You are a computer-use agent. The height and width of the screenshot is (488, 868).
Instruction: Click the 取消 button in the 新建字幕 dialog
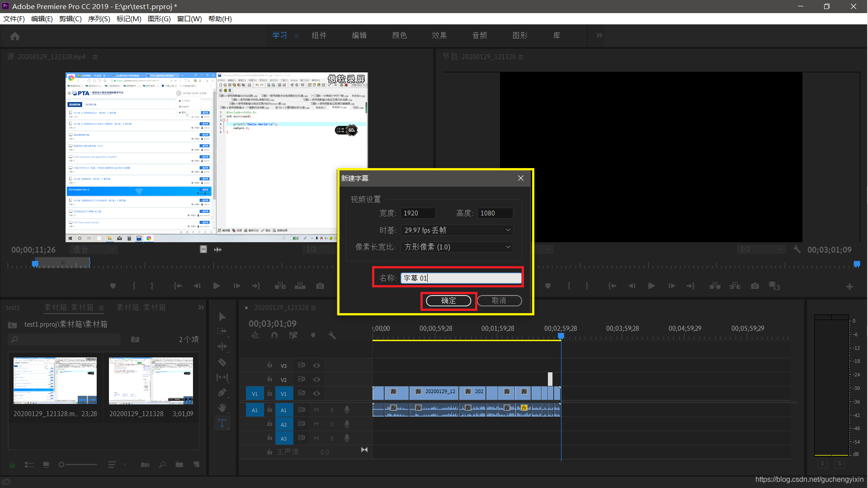click(499, 301)
